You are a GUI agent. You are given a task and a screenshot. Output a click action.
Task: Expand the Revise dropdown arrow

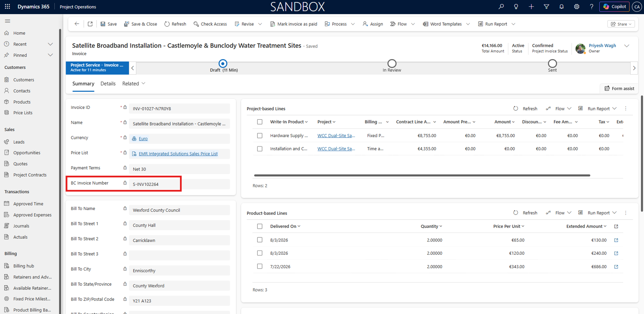(x=260, y=24)
